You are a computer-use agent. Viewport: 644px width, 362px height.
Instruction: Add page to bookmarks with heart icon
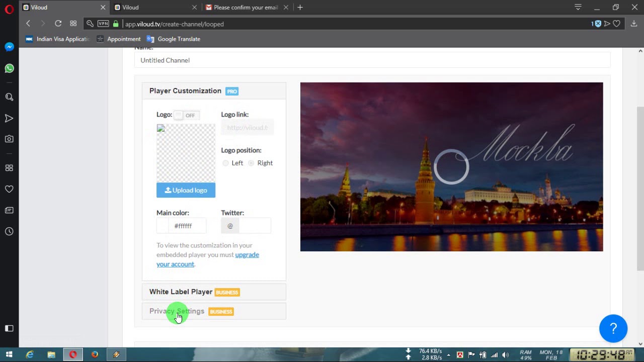tap(616, 24)
